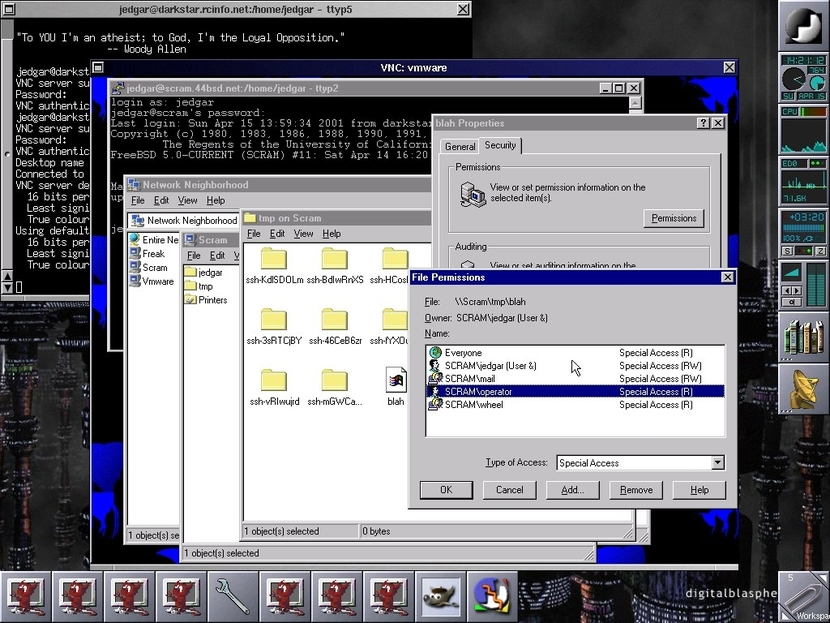The image size is (830, 623).
Task: Click Help button in File Permissions
Action: [699, 490]
